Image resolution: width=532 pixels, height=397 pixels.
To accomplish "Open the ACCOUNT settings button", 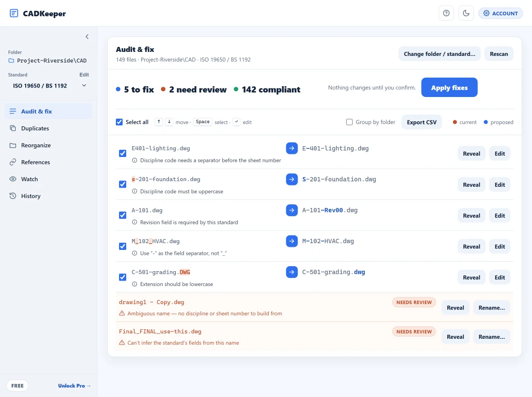I will [500, 13].
